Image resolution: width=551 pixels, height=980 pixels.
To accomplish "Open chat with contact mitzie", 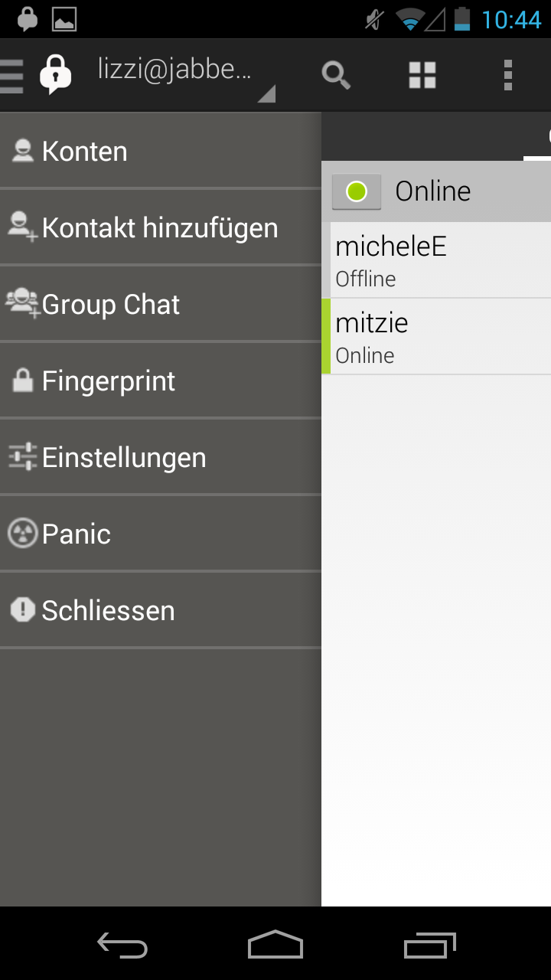I will tap(436, 337).
